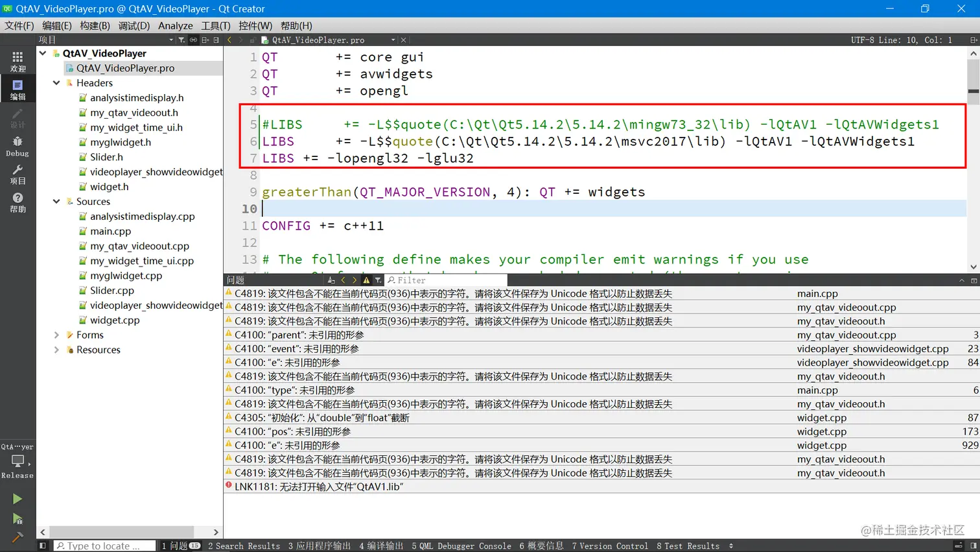The image size is (980, 552).
Task: Toggle the left sidebar visibility
Action: click(x=43, y=546)
